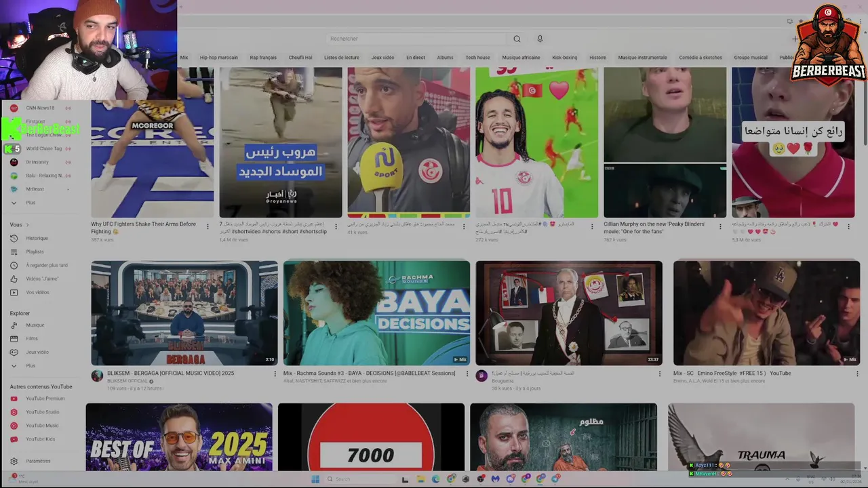
Task: Select the Musique instrumentale chip
Action: [x=642, y=58]
